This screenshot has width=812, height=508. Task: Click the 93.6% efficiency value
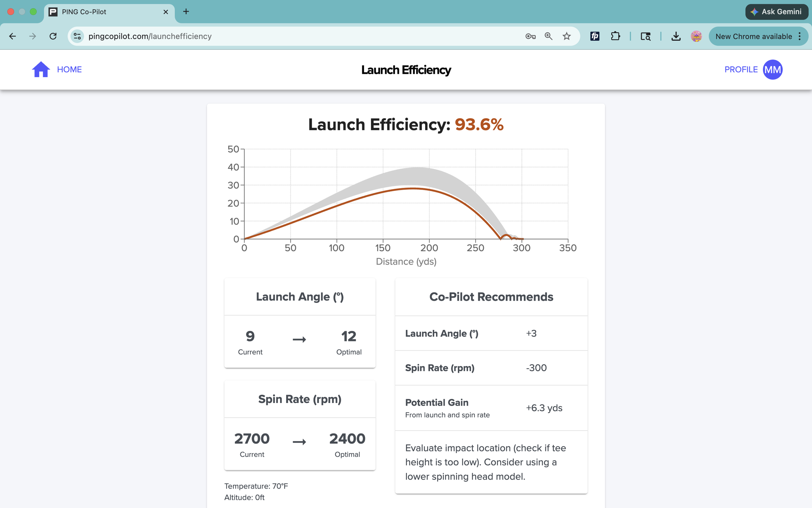[479, 125]
